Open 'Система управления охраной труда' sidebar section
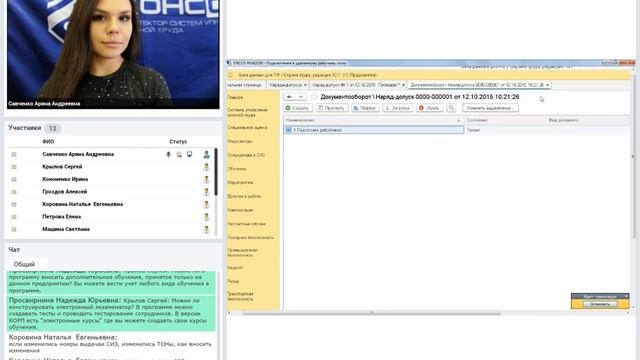The image size is (640, 360). click(x=247, y=112)
